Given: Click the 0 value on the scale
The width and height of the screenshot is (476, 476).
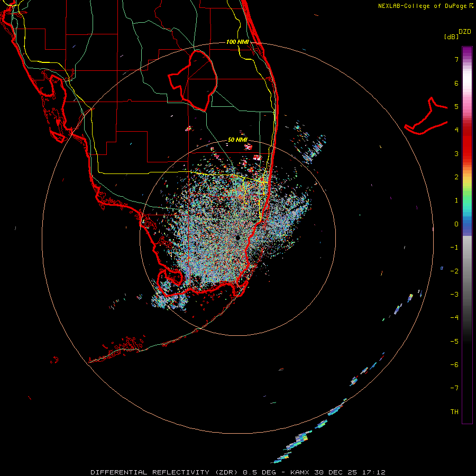Looking at the screenshot, I should click(x=456, y=224).
